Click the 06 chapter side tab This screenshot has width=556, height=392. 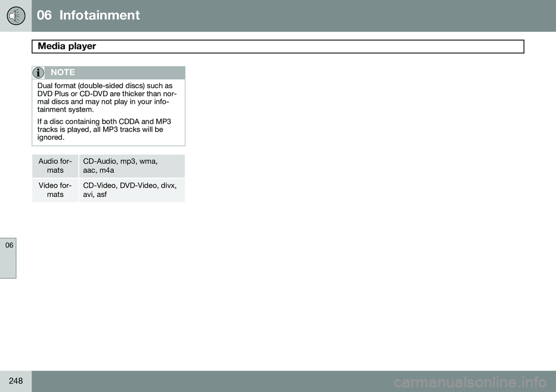pyautogui.click(x=8, y=258)
